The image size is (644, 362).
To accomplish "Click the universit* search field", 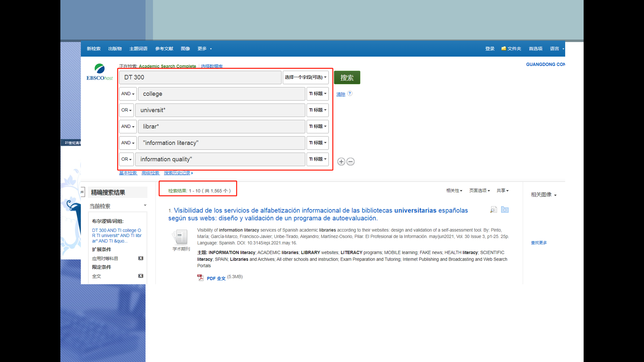I will pyautogui.click(x=220, y=110).
